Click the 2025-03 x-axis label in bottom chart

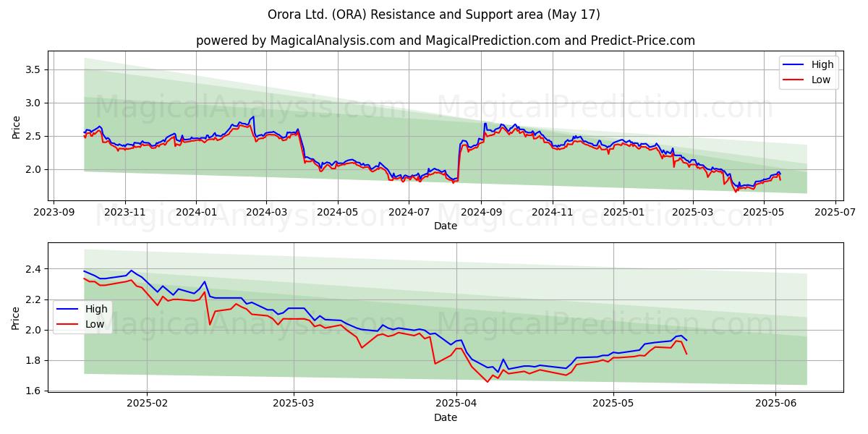point(294,404)
